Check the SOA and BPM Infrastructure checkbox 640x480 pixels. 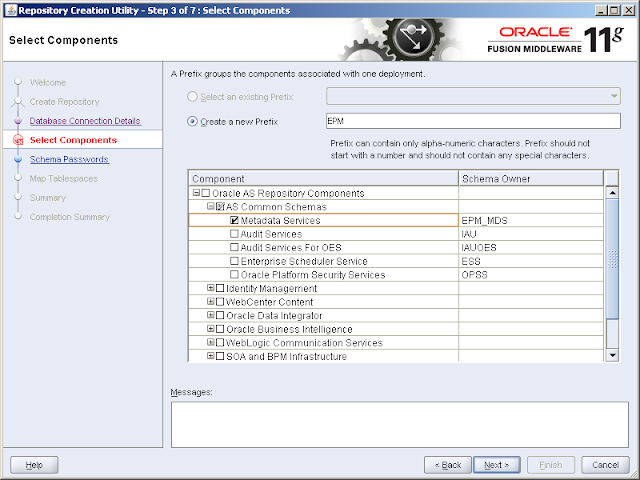pos(220,356)
